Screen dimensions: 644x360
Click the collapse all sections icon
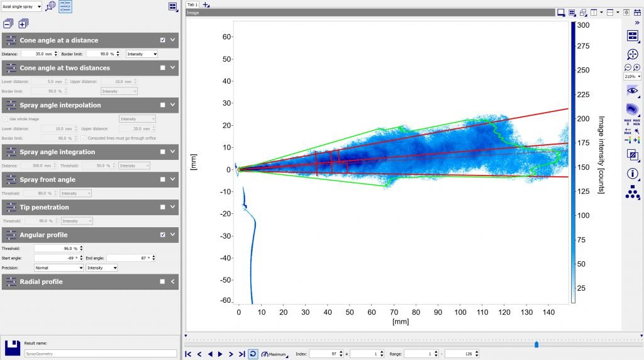point(8,24)
